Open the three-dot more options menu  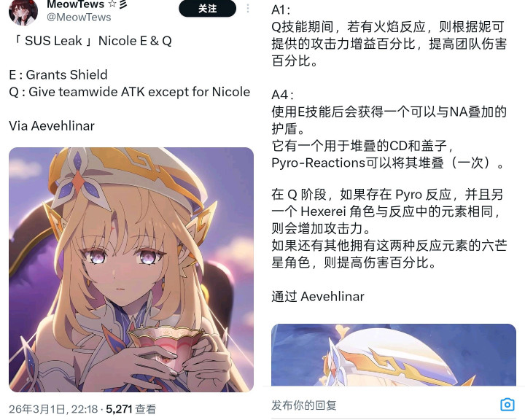pyautogui.click(x=248, y=8)
